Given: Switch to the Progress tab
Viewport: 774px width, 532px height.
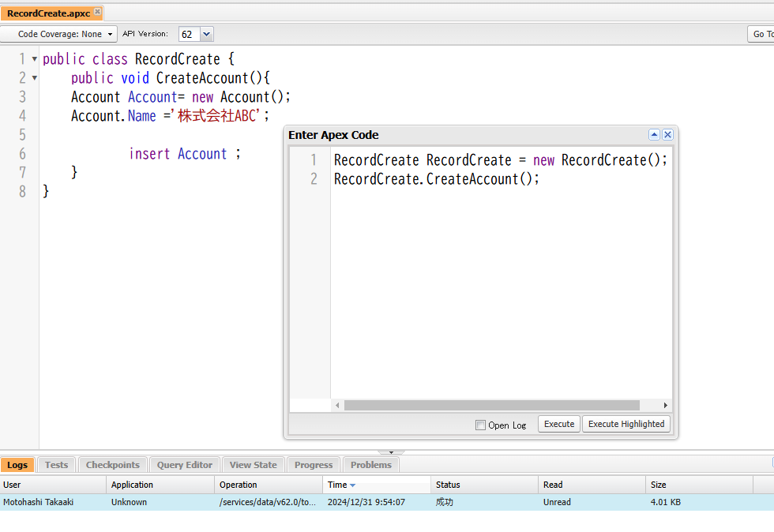Looking at the screenshot, I should [314, 465].
